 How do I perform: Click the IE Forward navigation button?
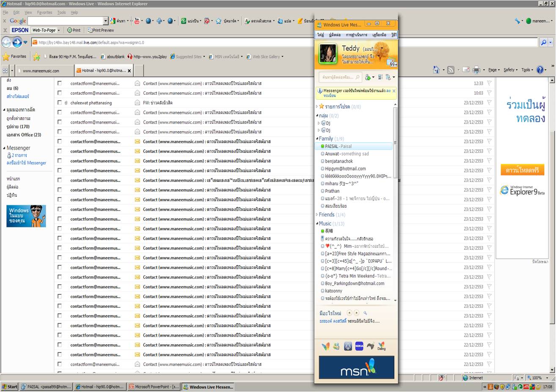pos(17,42)
